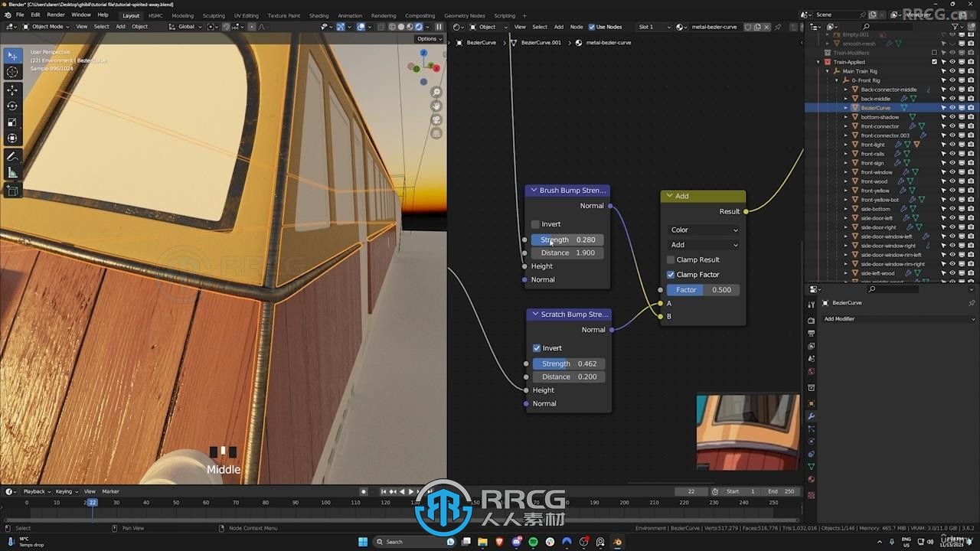
Task: Open the Add Modifier dropdown
Action: (x=899, y=319)
